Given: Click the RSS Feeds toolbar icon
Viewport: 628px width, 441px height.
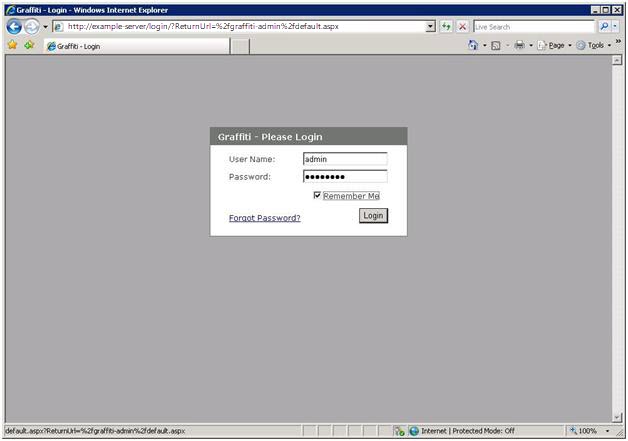Looking at the screenshot, I should coord(496,46).
